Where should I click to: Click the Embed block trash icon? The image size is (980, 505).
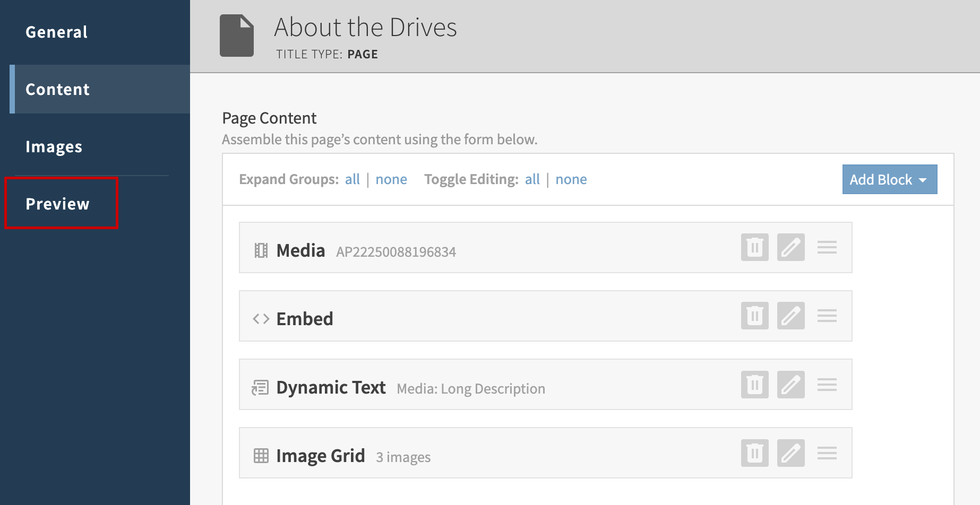[754, 316]
